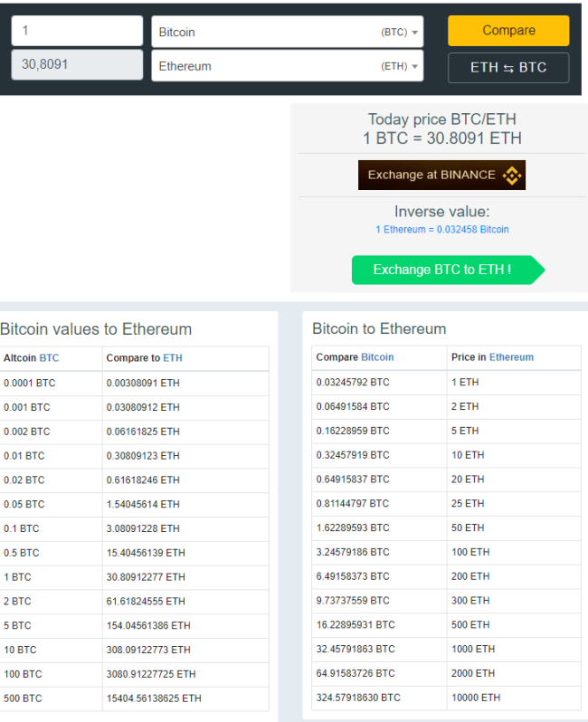Select the 0.32457919 BTC value

click(353, 455)
